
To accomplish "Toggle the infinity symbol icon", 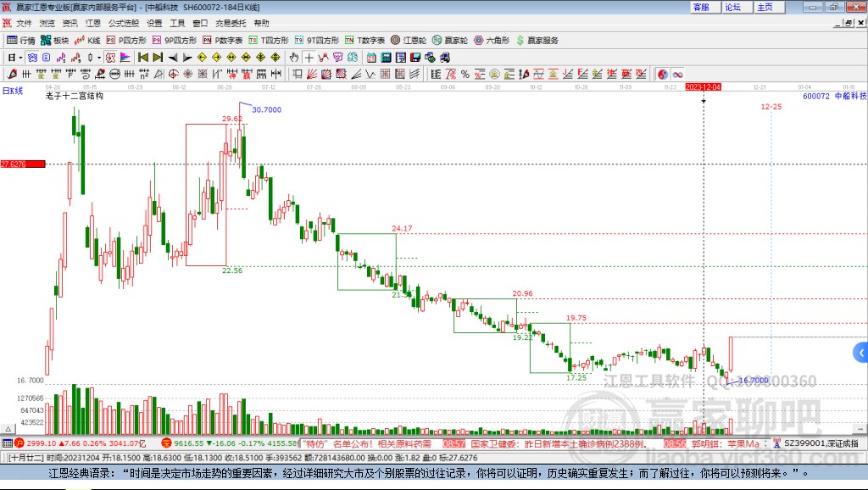I will point(677,75).
